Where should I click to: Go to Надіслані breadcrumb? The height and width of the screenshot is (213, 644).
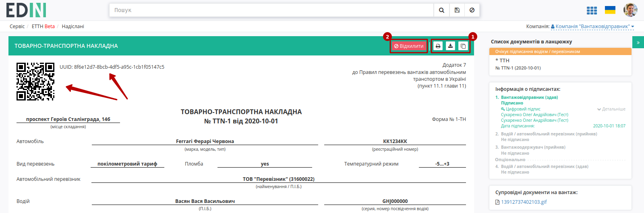73,27
